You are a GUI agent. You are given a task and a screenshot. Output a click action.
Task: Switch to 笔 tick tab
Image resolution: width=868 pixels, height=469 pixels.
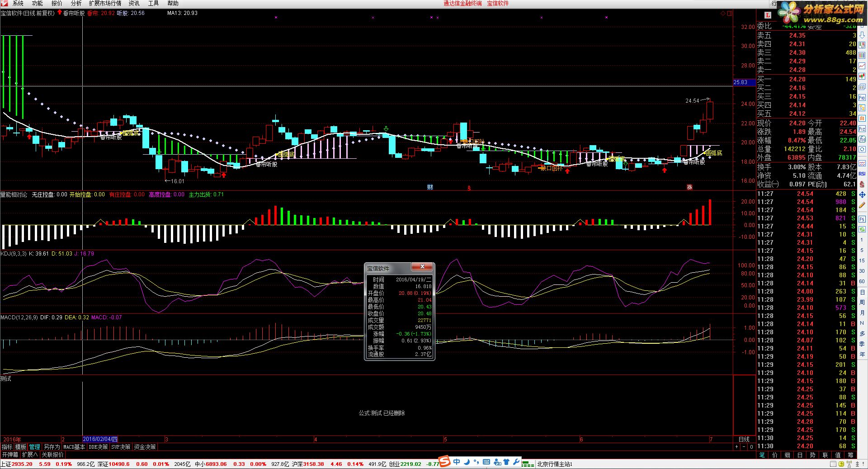[x=762, y=455]
